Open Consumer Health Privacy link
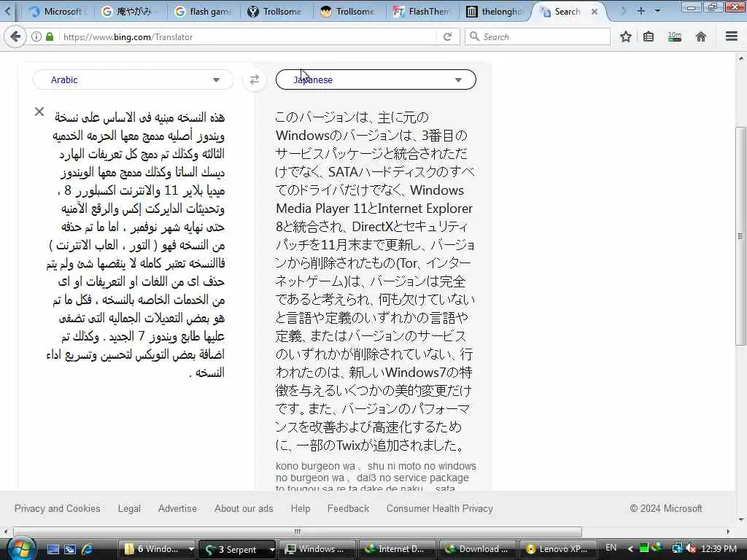The image size is (747, 560). 439,508
